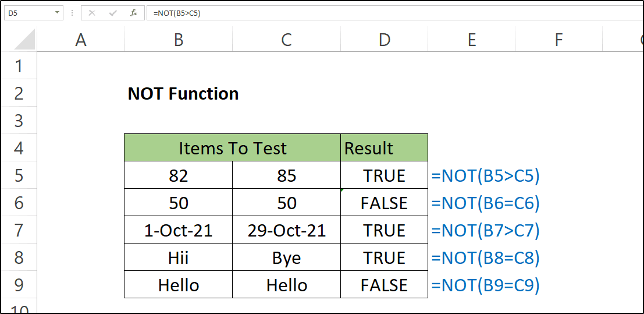The image size is (644, 314).
Task: Select row 3 header
Action: pos(19,120)
